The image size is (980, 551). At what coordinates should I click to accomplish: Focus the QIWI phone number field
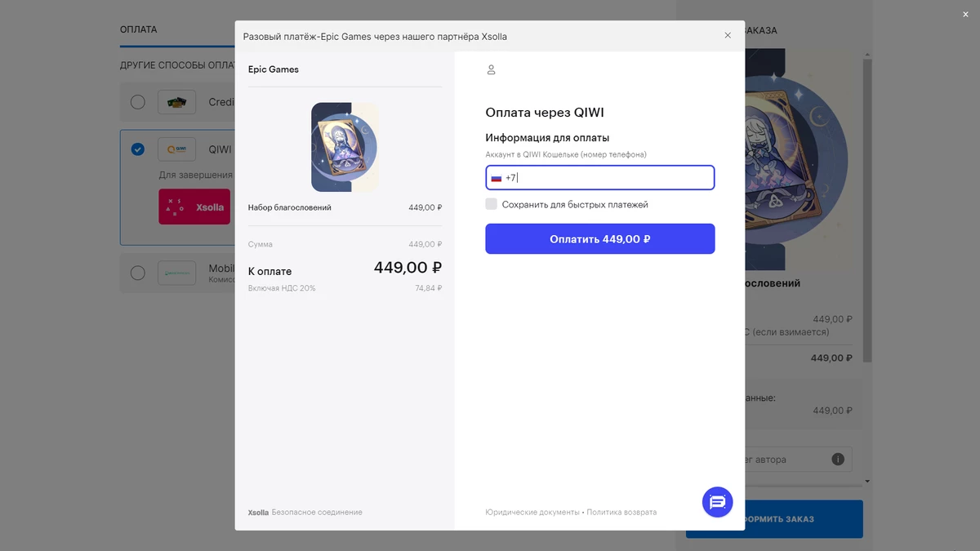tap(600, 177)
